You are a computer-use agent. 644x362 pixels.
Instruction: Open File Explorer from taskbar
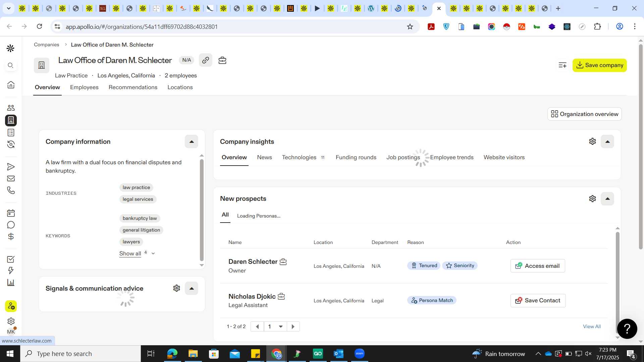click(193, 354)
